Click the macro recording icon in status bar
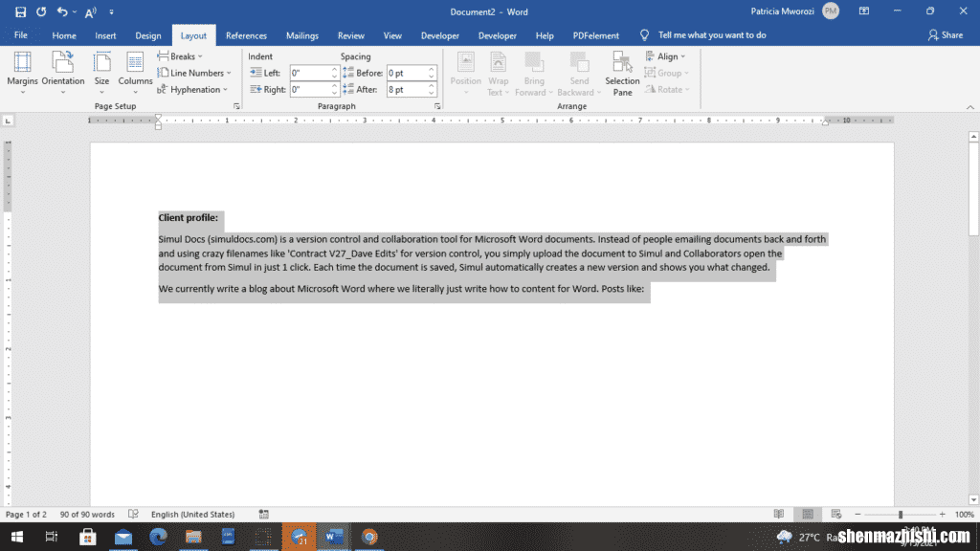The image size is (980, 551). [264, 514]
